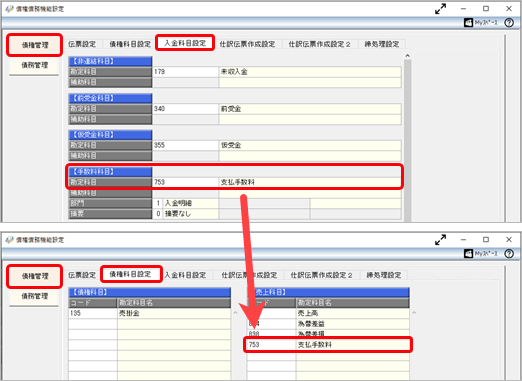Screen dimensions: 522x381
Task: Open 締処理設定 tab in upper window
Action: point(382,44)
